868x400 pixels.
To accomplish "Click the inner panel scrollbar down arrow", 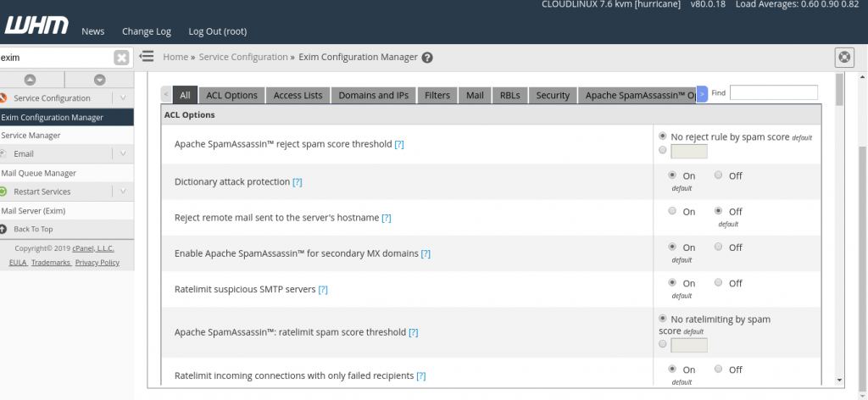I will coord(840,380).
